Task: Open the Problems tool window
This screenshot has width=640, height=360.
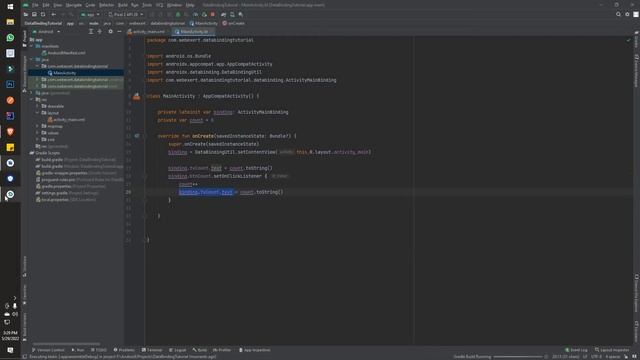Action: (x=124, y=350)
